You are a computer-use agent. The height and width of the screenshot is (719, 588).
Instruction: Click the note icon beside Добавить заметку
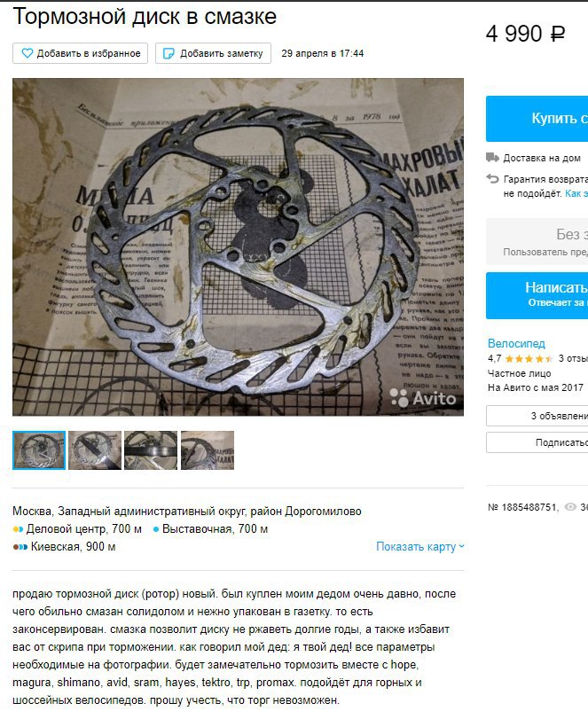pyautogui.click(x=169, y=54)
